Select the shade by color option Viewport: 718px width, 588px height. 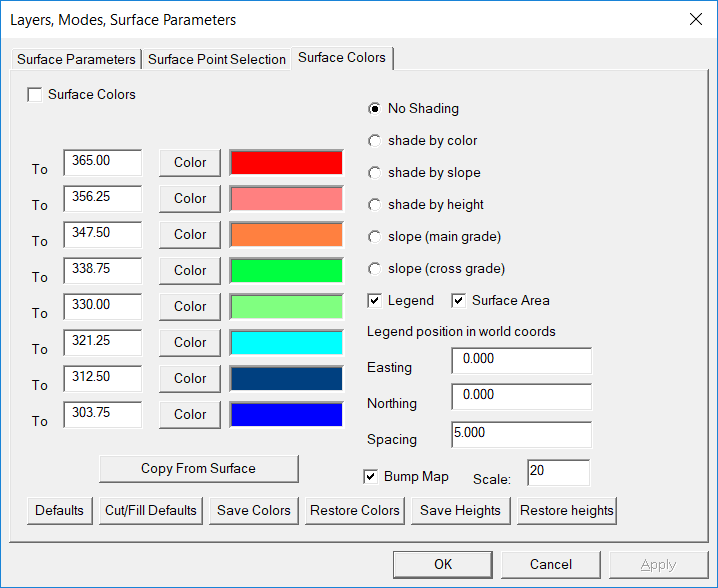coord(374,141)
